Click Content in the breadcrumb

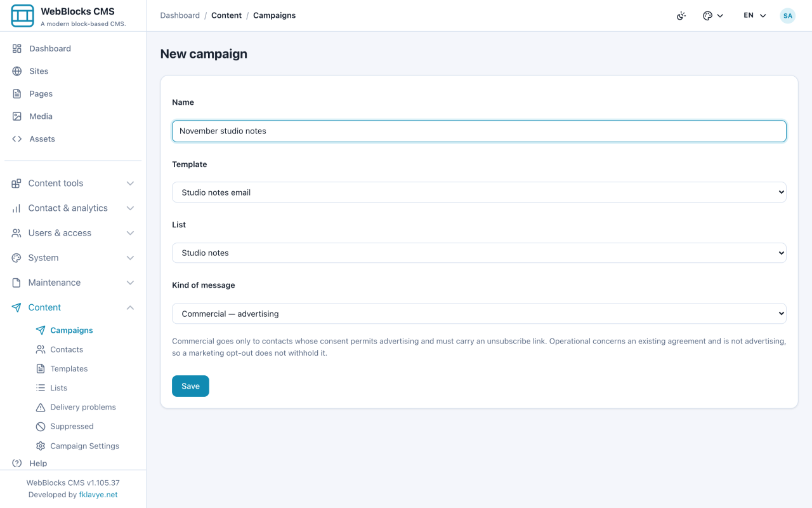(x=226, y=15)
